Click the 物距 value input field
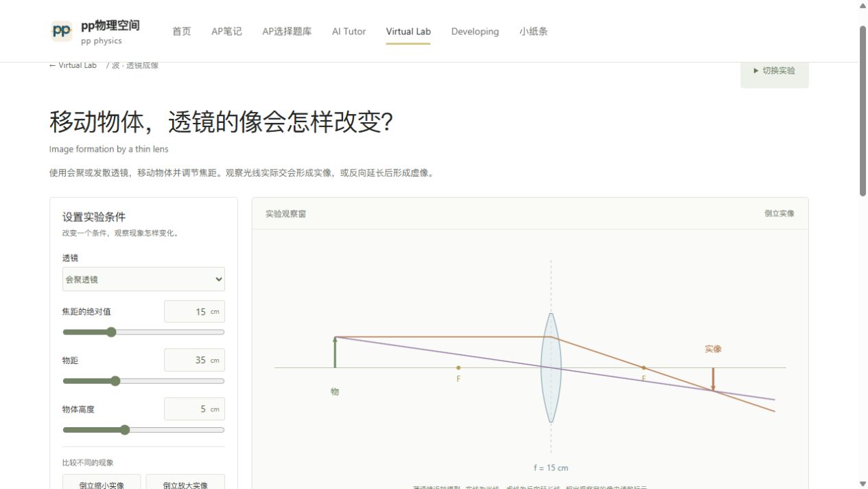This screenshot has width=868, height=489. (x=194, y=360)
